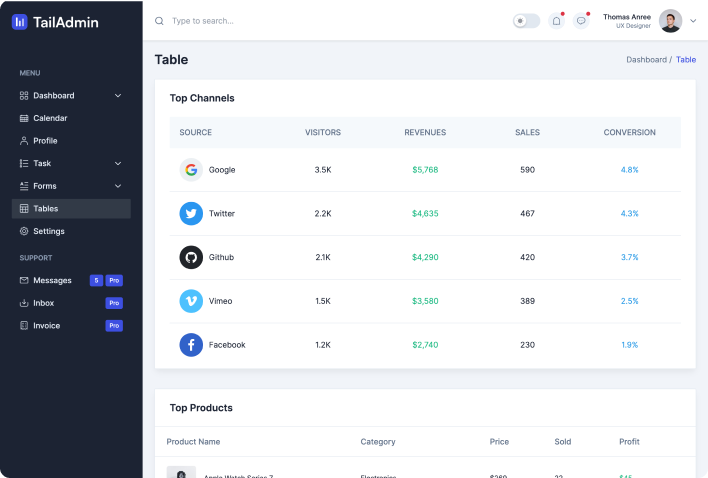Go to Settings in the sidebar
This screenshot has width=708, height=478.
pyautogui.click(x=48, y=231)
